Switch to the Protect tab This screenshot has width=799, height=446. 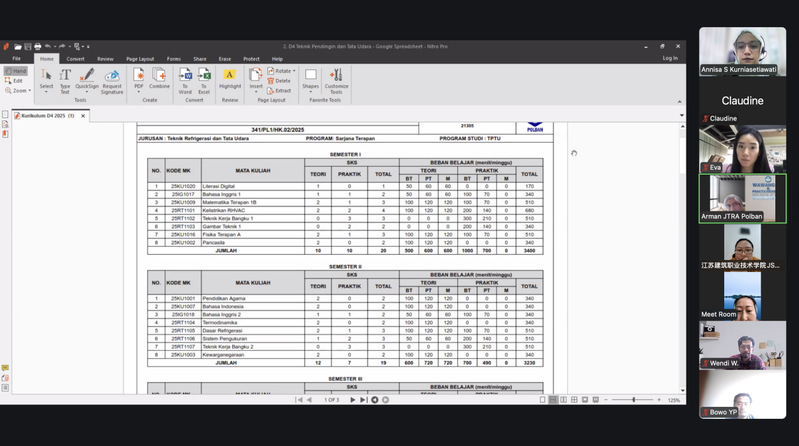tap(251, 59)
